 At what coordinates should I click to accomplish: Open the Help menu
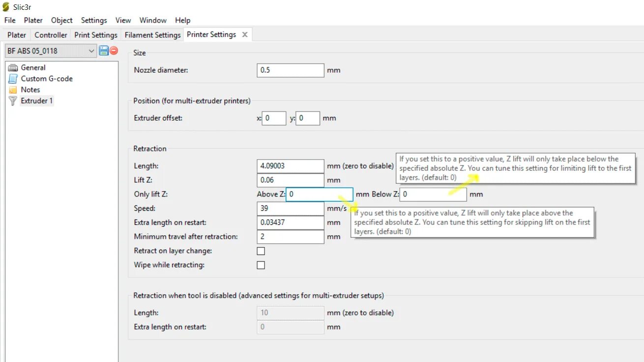(x=182, y=20)
